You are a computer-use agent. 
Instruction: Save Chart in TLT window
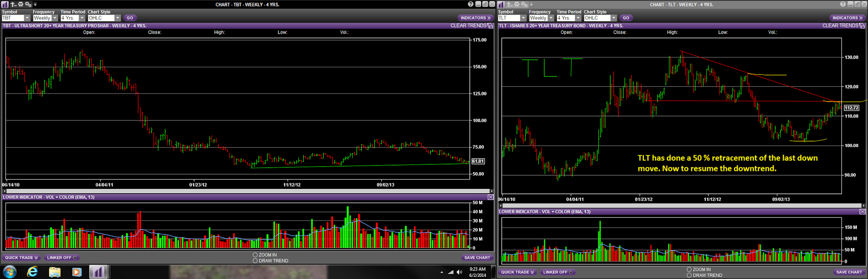(x=849, y=272)
